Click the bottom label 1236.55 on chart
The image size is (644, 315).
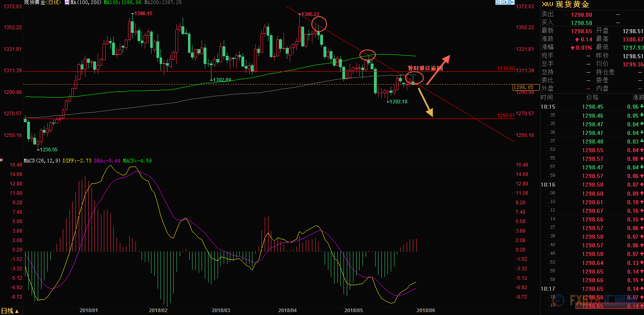(x=49, y=150)
